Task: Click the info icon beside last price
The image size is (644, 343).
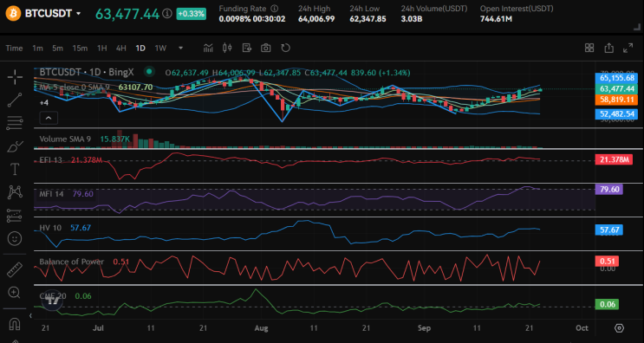Action: (x=167, y=14)
